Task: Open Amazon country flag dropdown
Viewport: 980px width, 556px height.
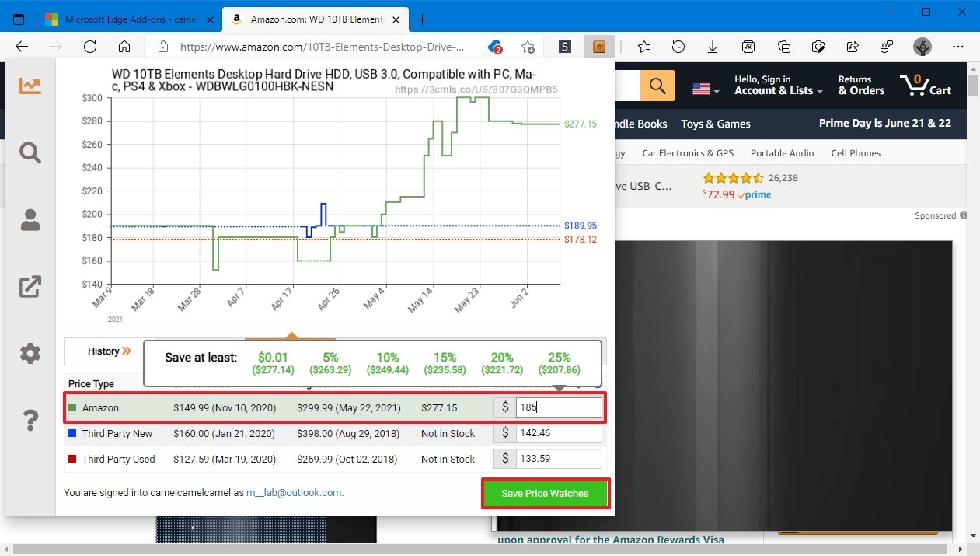Action: pyautogui.click(x=706, y=89)
